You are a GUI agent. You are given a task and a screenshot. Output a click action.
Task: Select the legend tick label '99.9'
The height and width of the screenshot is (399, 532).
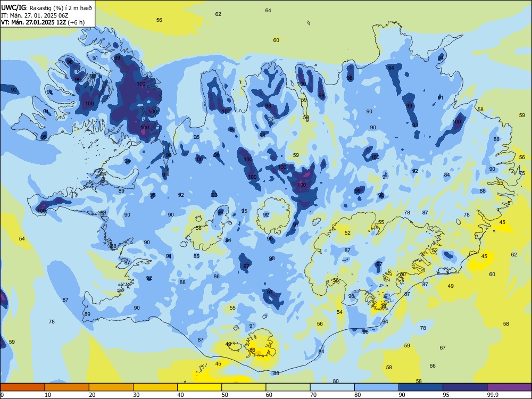pos(493,395)
